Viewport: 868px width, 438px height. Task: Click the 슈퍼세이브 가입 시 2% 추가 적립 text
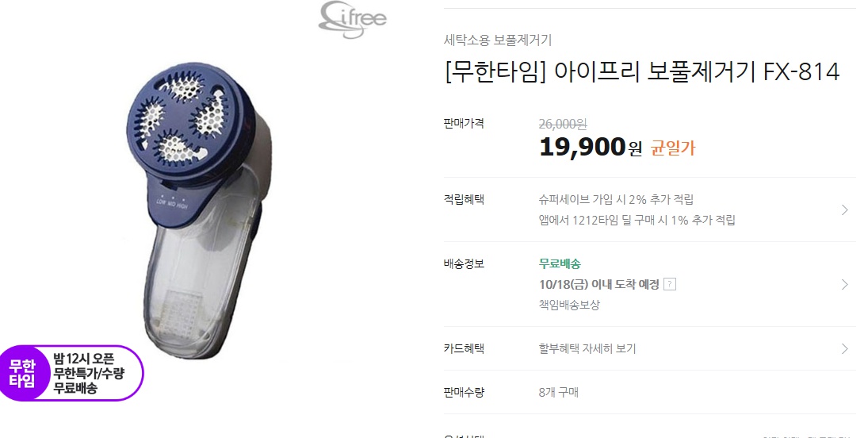616,200
